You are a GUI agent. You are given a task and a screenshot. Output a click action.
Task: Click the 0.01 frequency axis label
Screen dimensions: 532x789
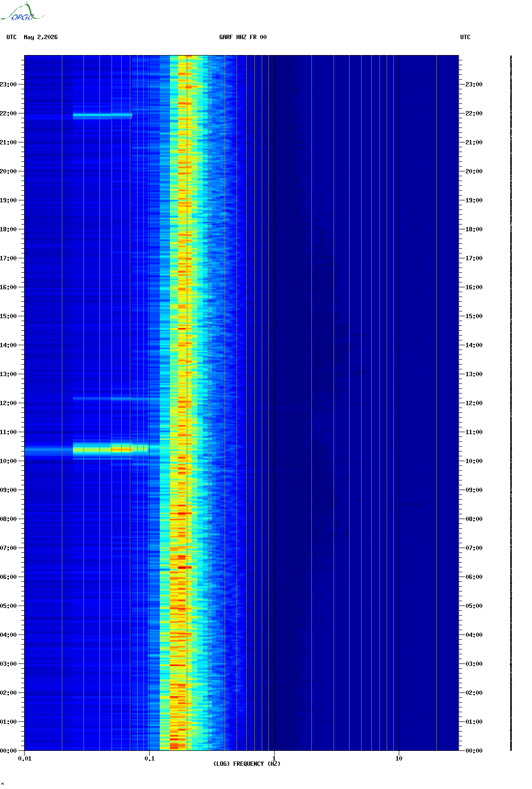25,759
